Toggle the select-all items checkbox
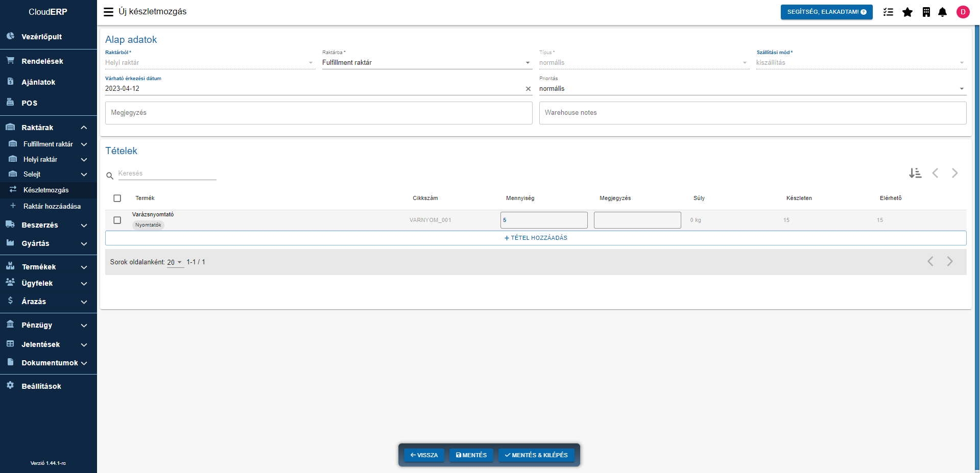Viewport: 980px width, 473px height. click(x=117, y=198)
